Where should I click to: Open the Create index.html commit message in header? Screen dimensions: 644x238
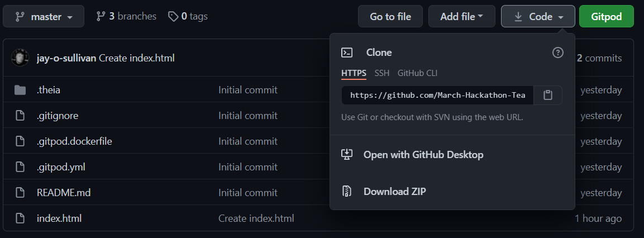pyautogui.click(x=137, y=58)
